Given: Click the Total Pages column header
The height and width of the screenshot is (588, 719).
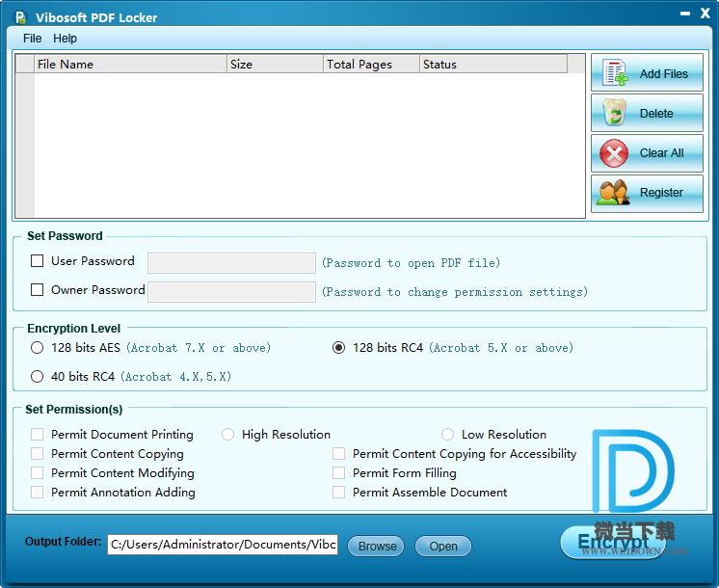Looking at the screenshot, I should click(x=371, y=65).
